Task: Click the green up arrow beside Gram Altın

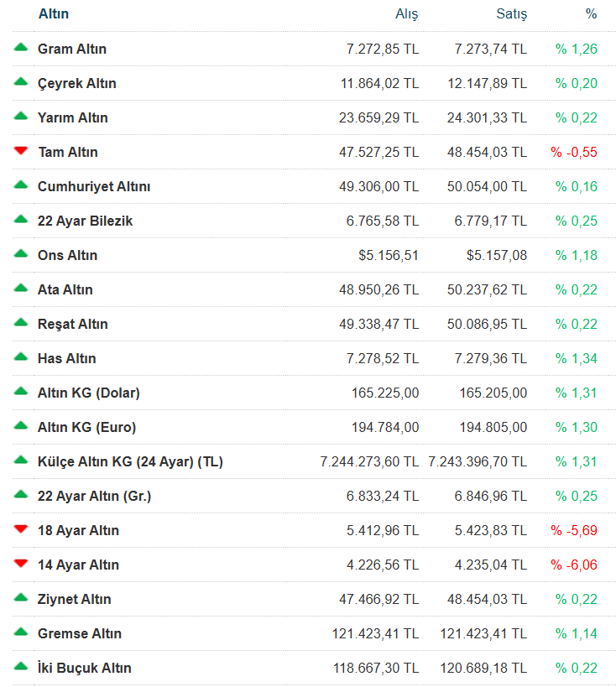Action: [x=21, y=48]
